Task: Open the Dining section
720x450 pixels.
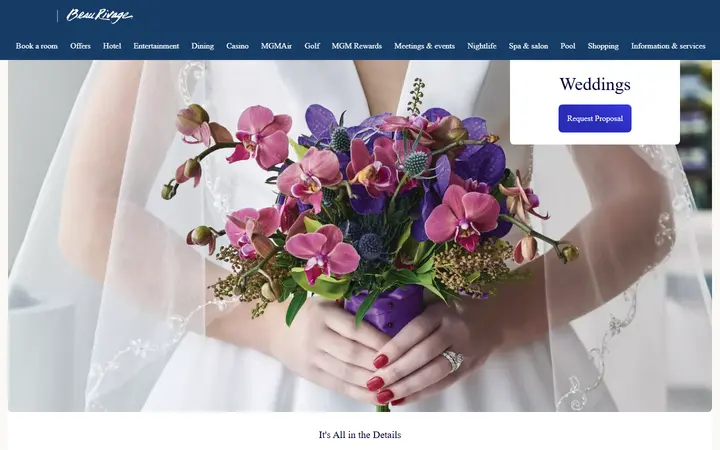Action: (x=202, y=46)
